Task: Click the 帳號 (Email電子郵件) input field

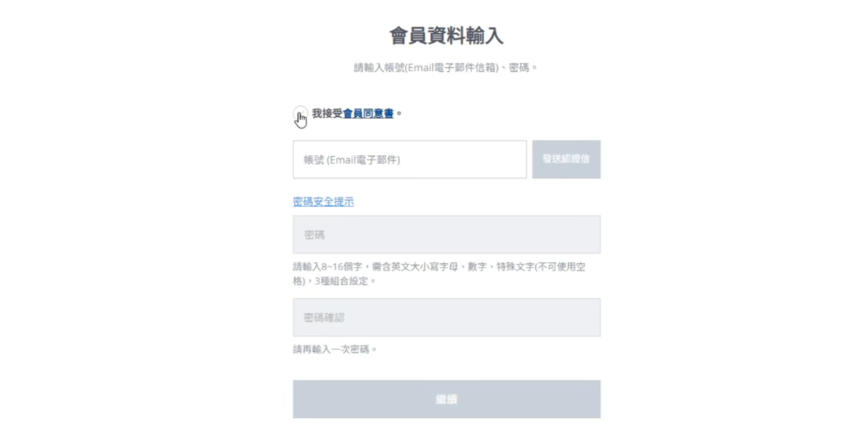Action: [409, 159]
